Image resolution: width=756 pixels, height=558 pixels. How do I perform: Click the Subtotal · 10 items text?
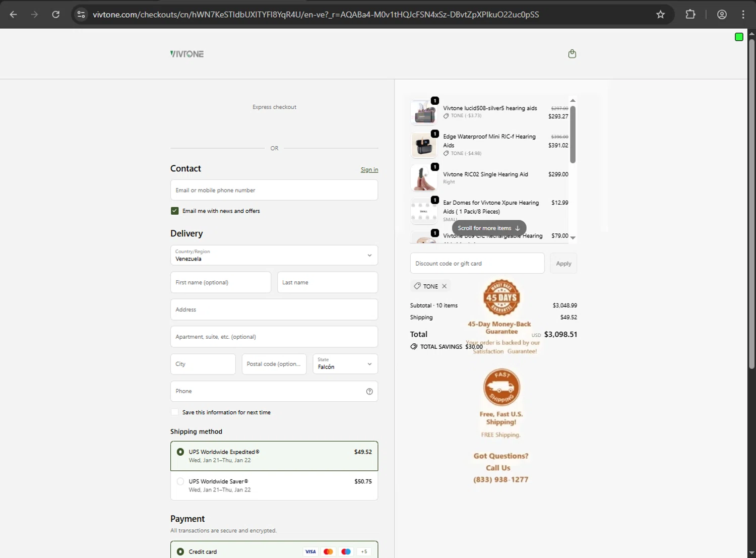(x=434, y=305)
